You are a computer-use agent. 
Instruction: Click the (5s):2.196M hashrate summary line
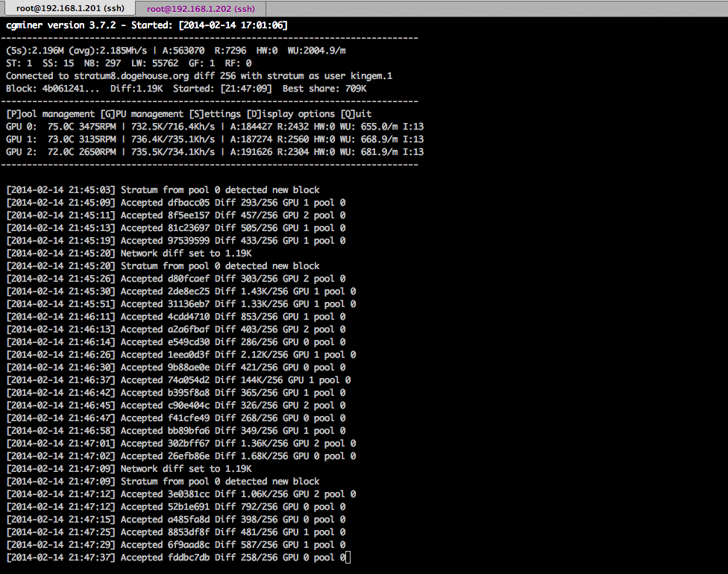[176, 51]
